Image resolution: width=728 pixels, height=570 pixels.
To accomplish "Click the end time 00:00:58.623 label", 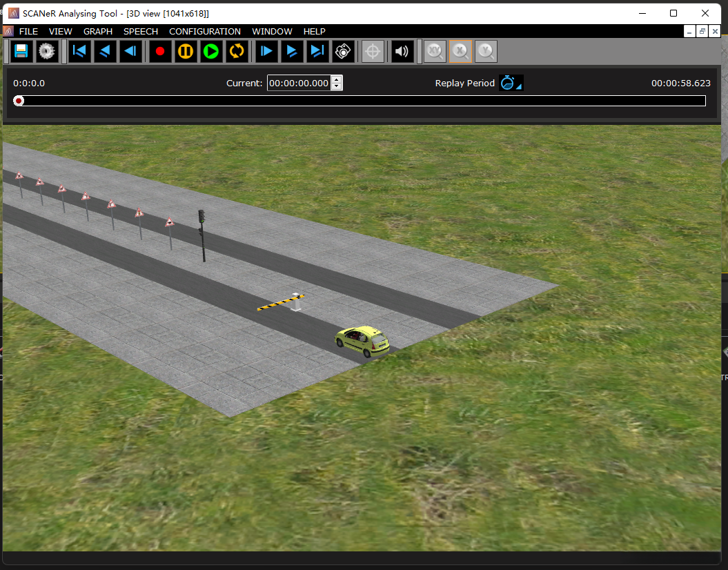I will pyautogui.click(x=680, y=83).
